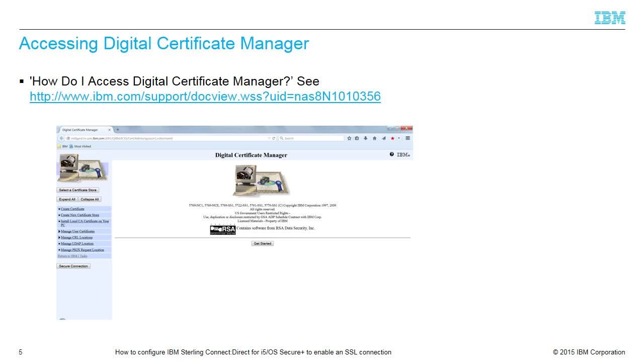Click the center computer certificate image
The height and width of the screenshot is (362, 644).
pos(262,181)
